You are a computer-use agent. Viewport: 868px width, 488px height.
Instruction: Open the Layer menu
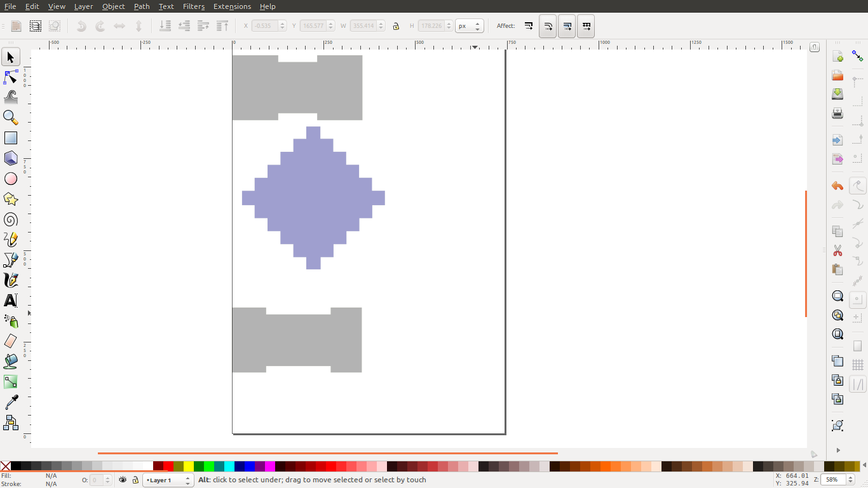(83, 6)
